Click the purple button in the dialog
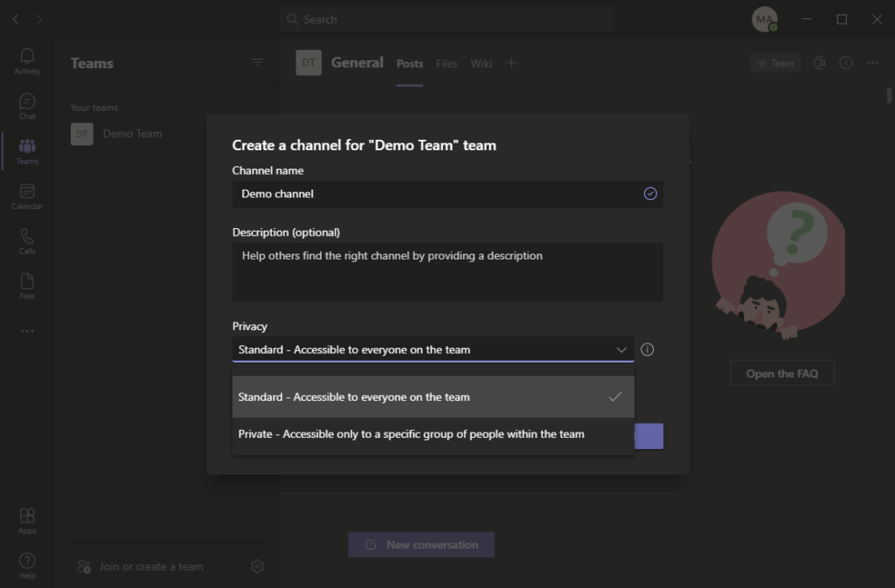The image size is (895, 588). click(649, 436)
